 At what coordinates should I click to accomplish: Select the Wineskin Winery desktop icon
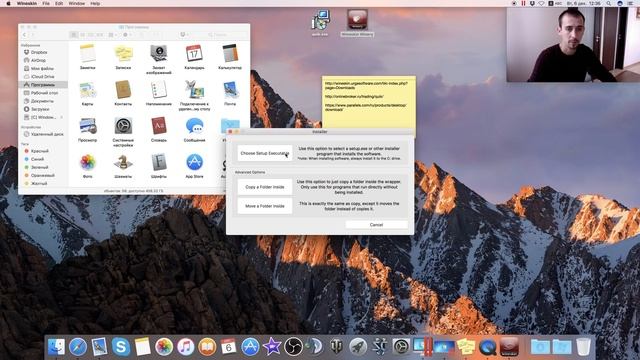[357, 23]
